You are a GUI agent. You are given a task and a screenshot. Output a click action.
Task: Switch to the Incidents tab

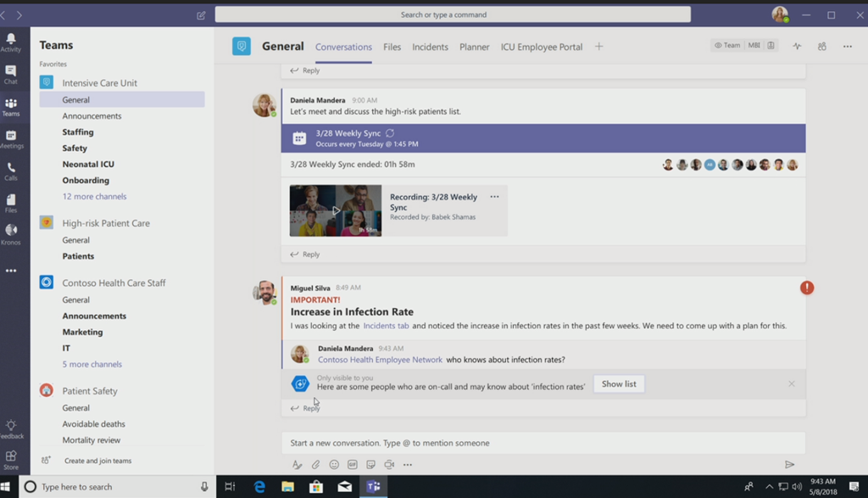tap(430, 47)
